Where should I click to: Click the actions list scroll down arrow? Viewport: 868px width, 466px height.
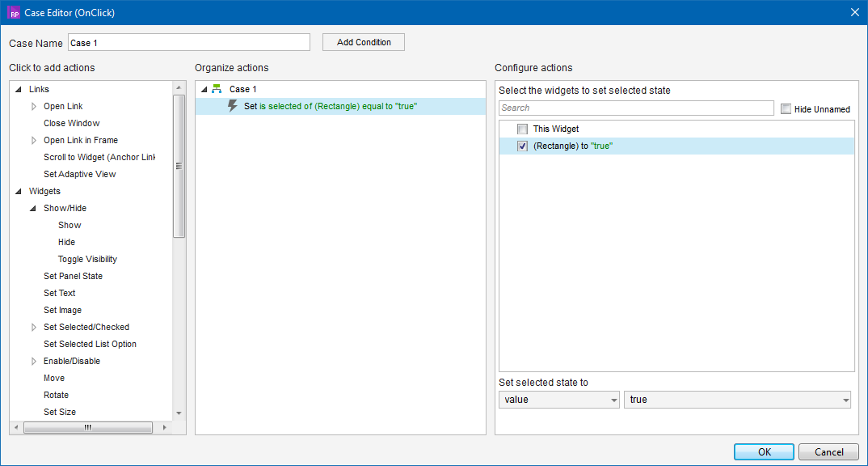click(x=179, y=413)
